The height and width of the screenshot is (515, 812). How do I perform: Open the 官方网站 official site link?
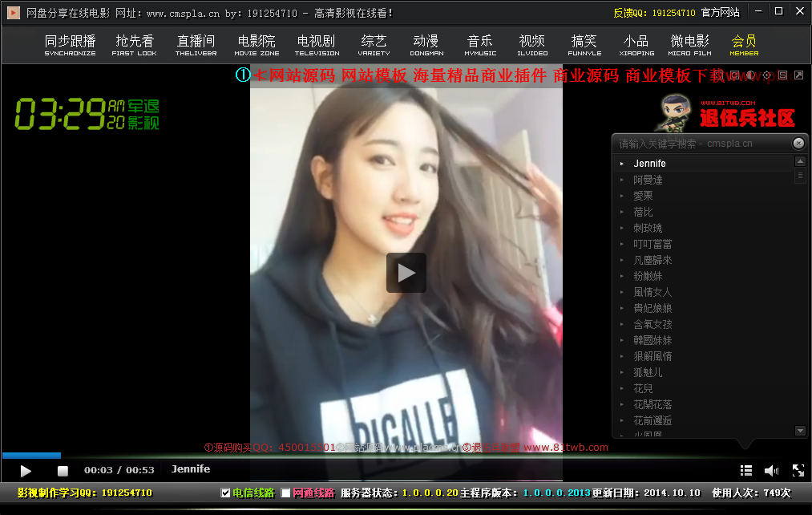coord(721,13)
